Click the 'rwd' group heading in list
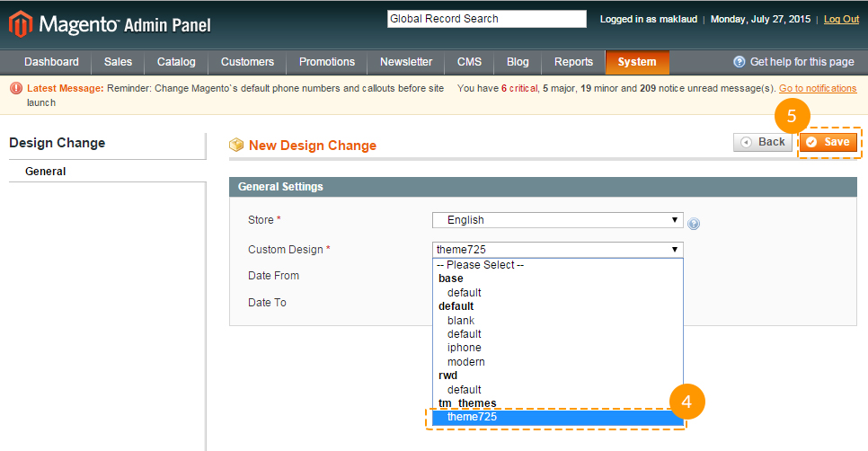868x451 pixels. (x=447, y=376)
